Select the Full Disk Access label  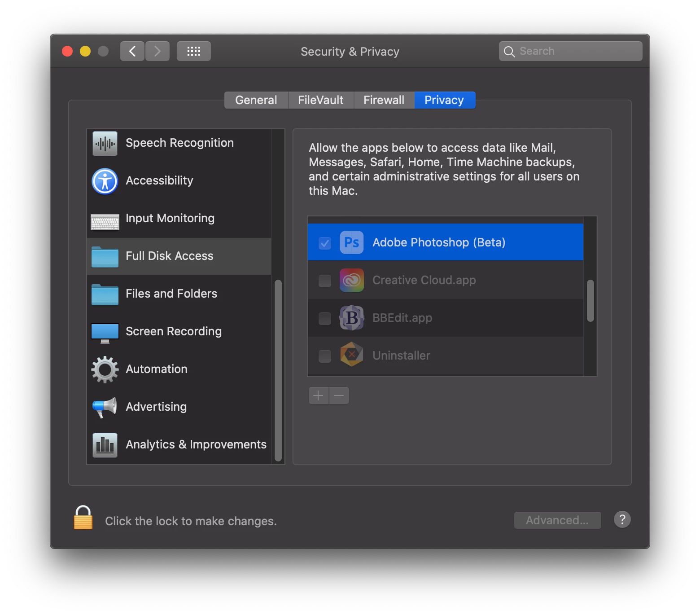point(170,256)
